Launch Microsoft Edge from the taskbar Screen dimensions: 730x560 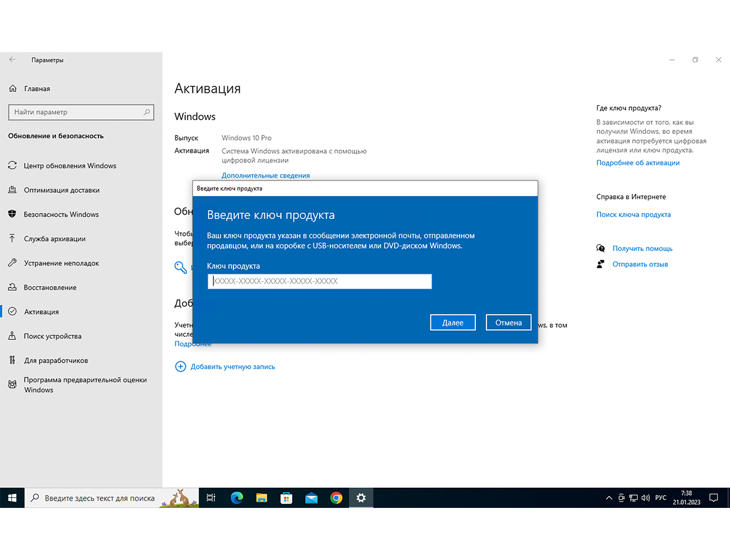(x=237, y=498)
